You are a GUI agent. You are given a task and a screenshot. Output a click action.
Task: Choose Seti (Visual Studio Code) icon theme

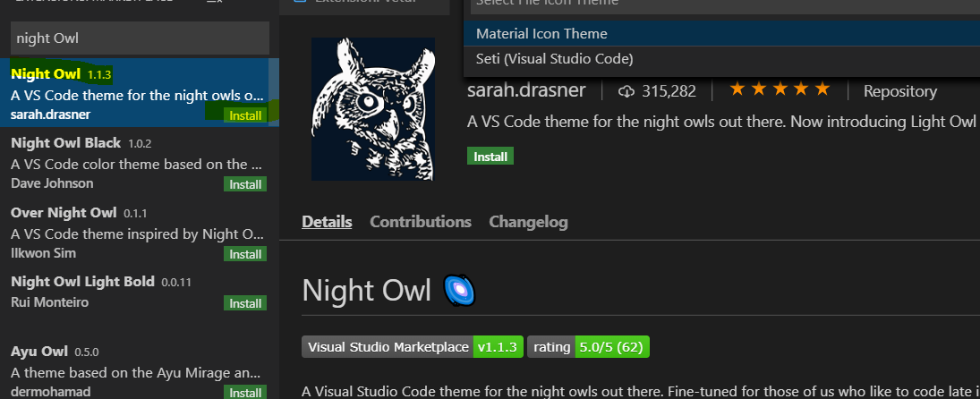[722, 59]
